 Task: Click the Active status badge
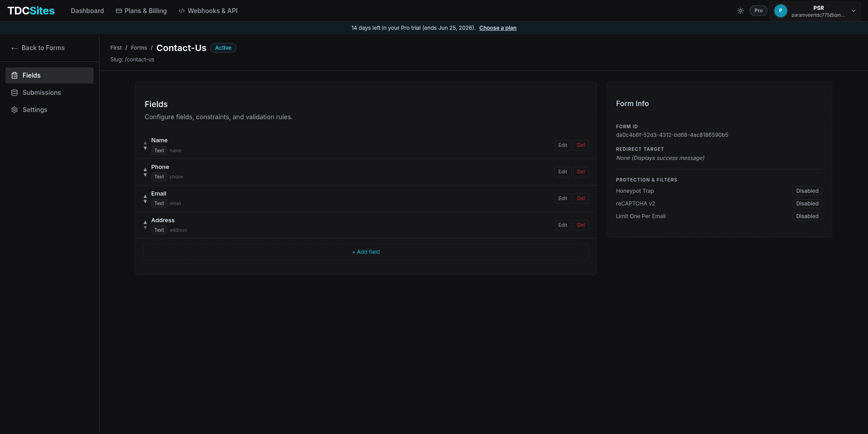[223, 48]
